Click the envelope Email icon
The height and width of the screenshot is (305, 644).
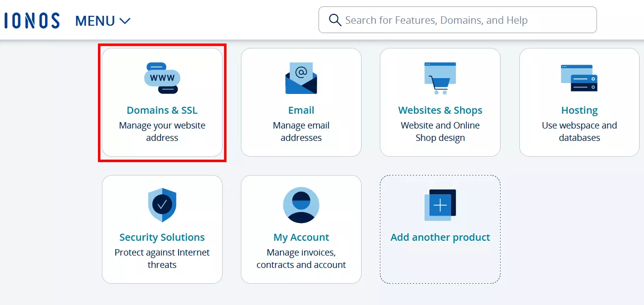(301, 78)
